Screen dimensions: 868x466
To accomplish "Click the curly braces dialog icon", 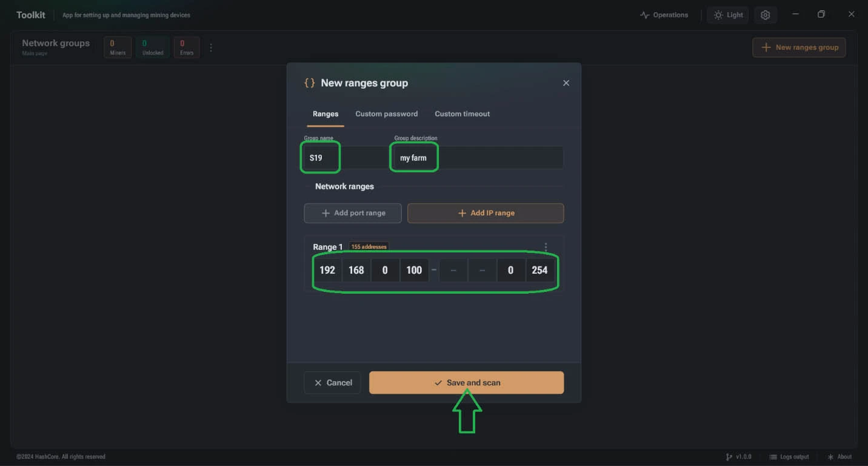I will click(310, 83).
